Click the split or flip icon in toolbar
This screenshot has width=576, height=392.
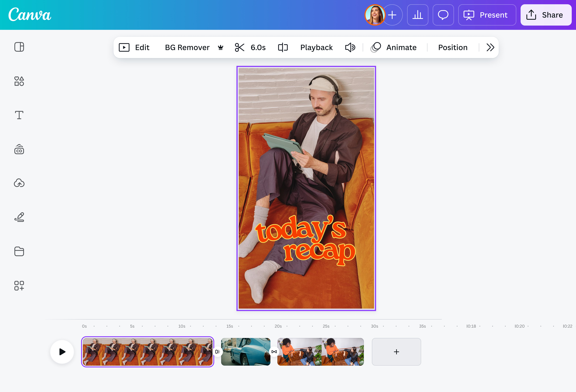[x=283, y=47]
